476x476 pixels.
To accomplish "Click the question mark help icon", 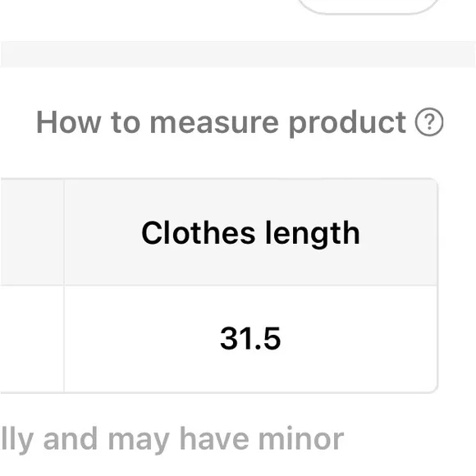I will (429, 121).
